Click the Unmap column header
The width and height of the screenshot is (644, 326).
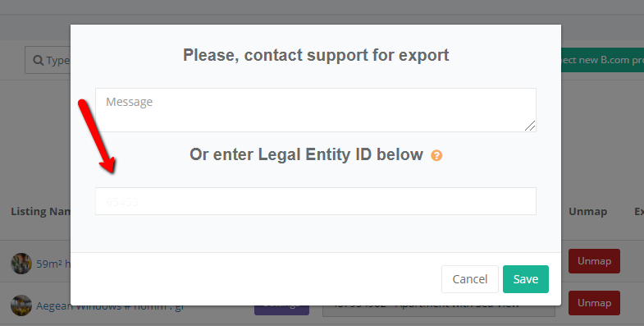point(587,212)
